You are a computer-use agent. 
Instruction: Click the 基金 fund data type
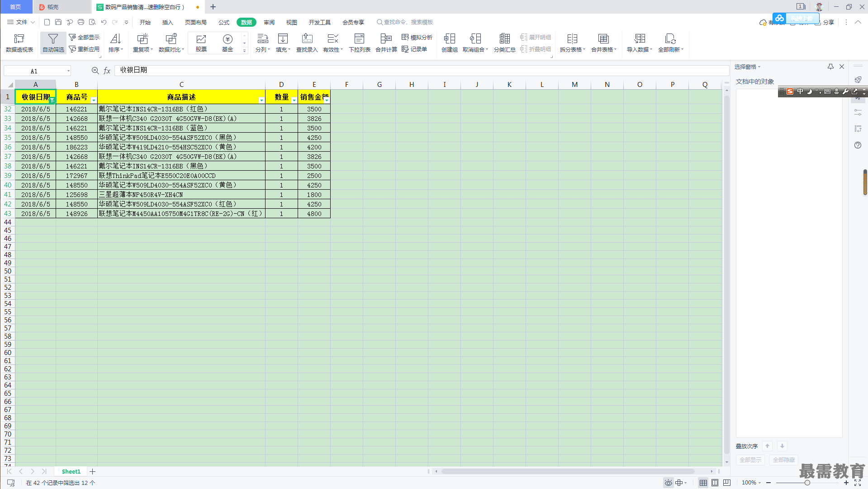[228, 43]
